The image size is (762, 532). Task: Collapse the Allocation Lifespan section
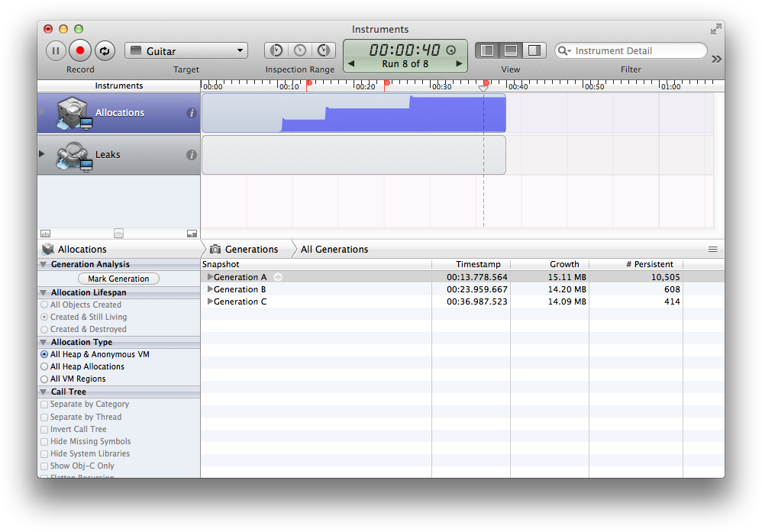click(x=44, y=292)
